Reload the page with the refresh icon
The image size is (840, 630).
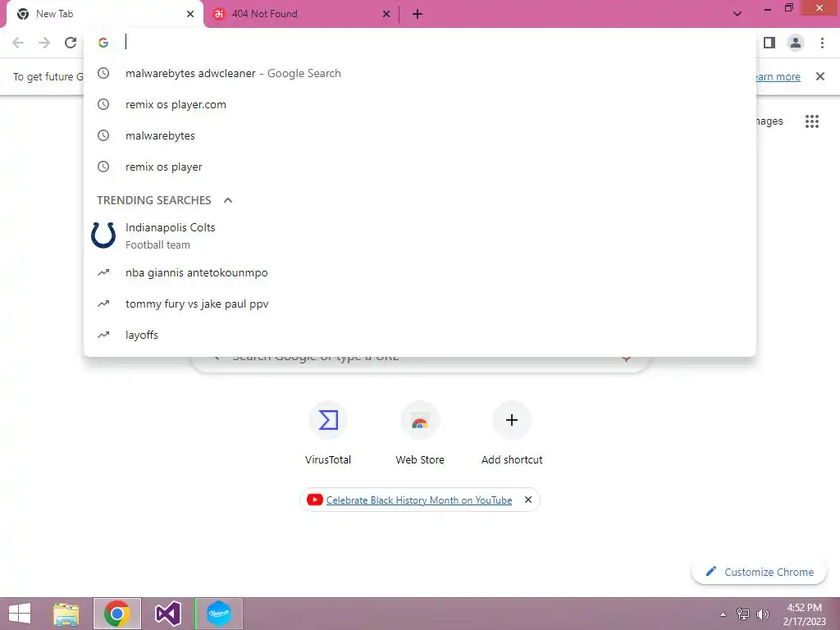pos(71,43)
